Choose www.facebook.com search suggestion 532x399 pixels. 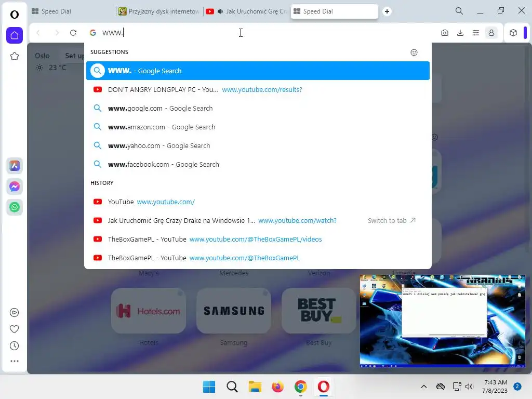(x=258, y=164)
